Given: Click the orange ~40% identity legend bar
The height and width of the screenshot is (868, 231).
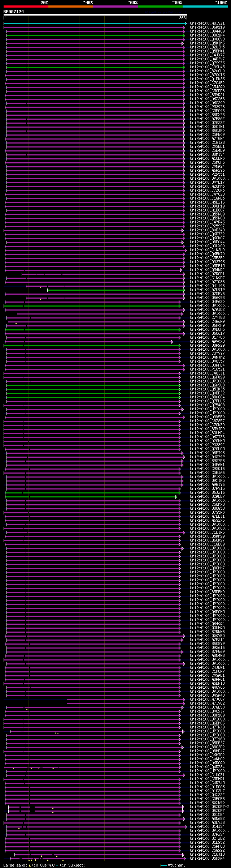Looking at the screenshot, I should coord(71,7).
